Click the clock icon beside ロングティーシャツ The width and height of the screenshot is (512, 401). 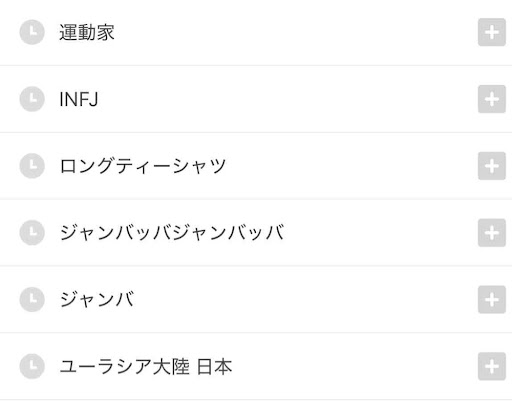click(x=32, y=166)
